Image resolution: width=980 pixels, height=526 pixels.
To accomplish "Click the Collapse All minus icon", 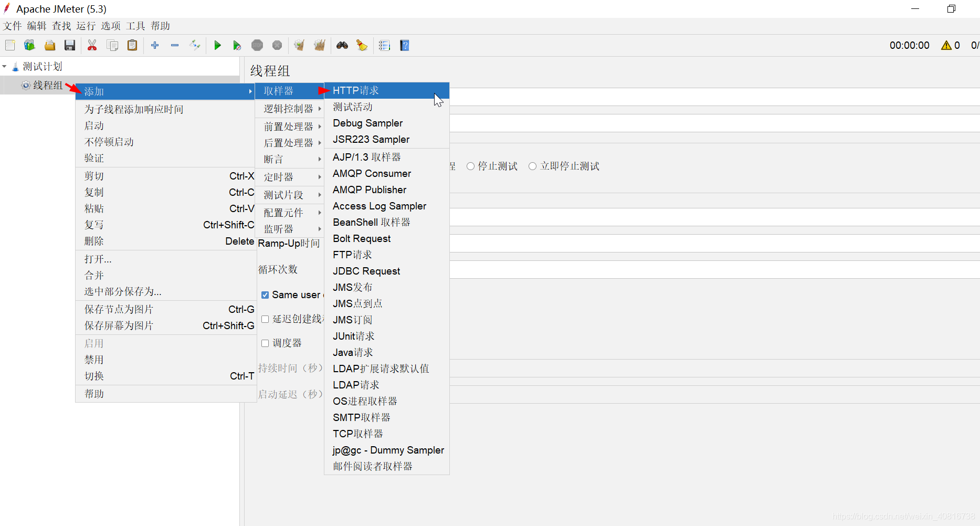I will 175,45.
